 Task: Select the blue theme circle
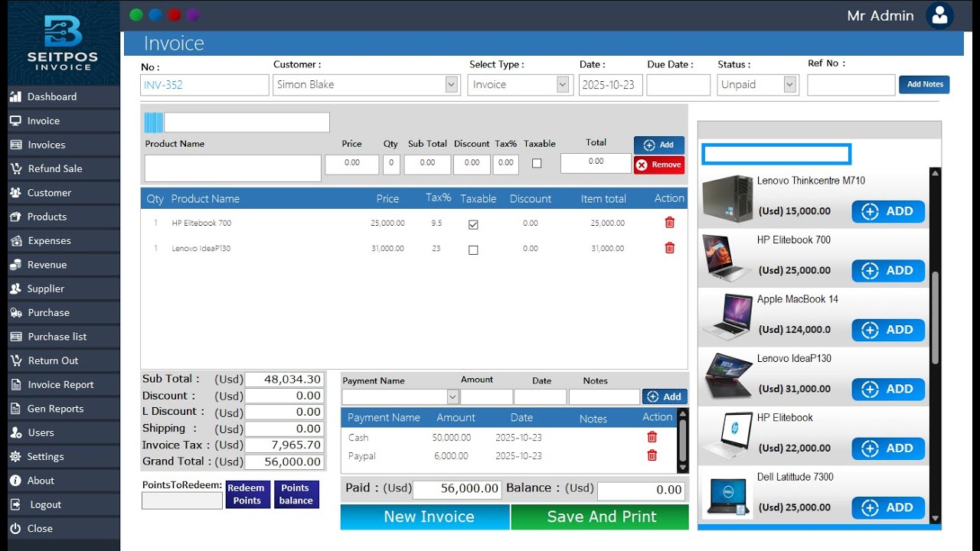(155, 15)
